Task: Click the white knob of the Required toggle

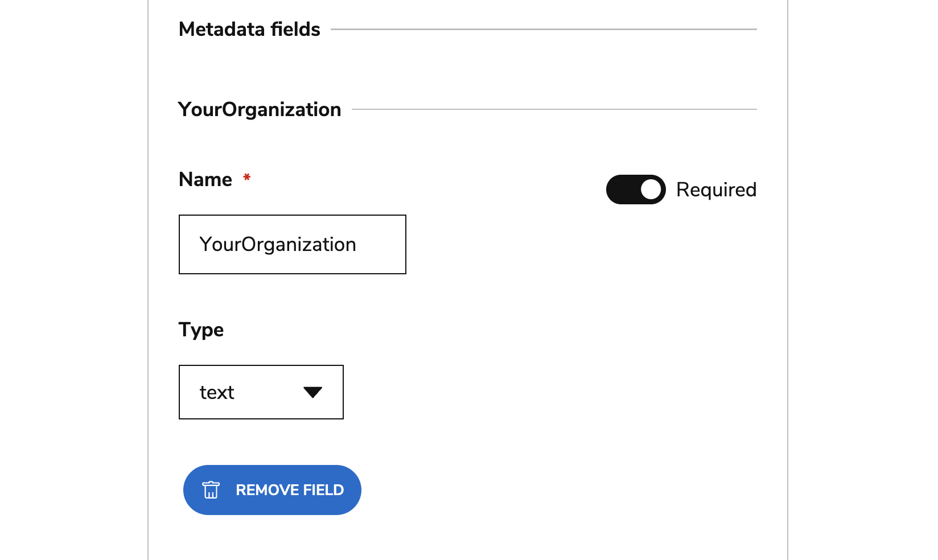Action: tap(651, 190)
